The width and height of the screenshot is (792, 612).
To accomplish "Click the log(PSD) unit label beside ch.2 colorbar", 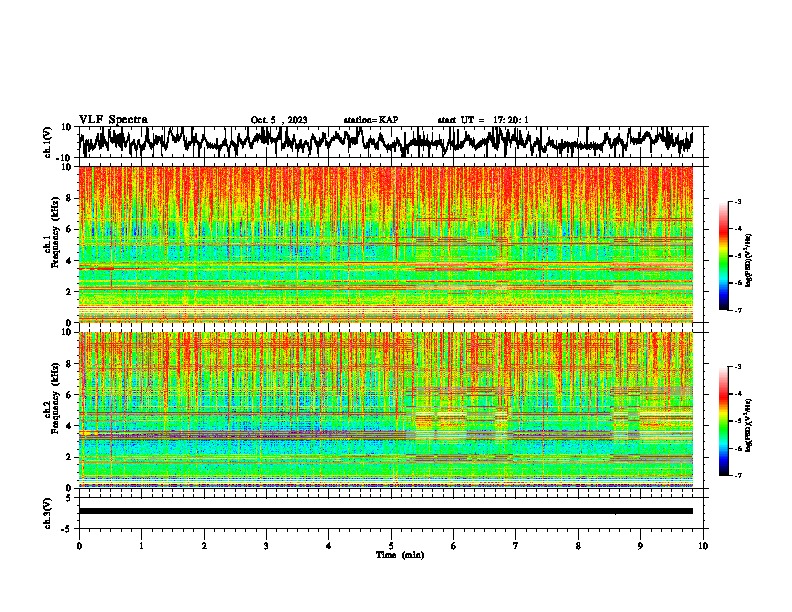I will pyautogui.click(x=749, y=425).
